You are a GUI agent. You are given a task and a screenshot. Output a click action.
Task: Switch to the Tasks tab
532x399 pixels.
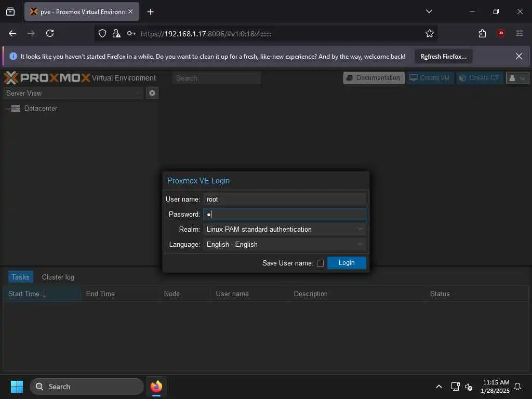pos(20,277)
